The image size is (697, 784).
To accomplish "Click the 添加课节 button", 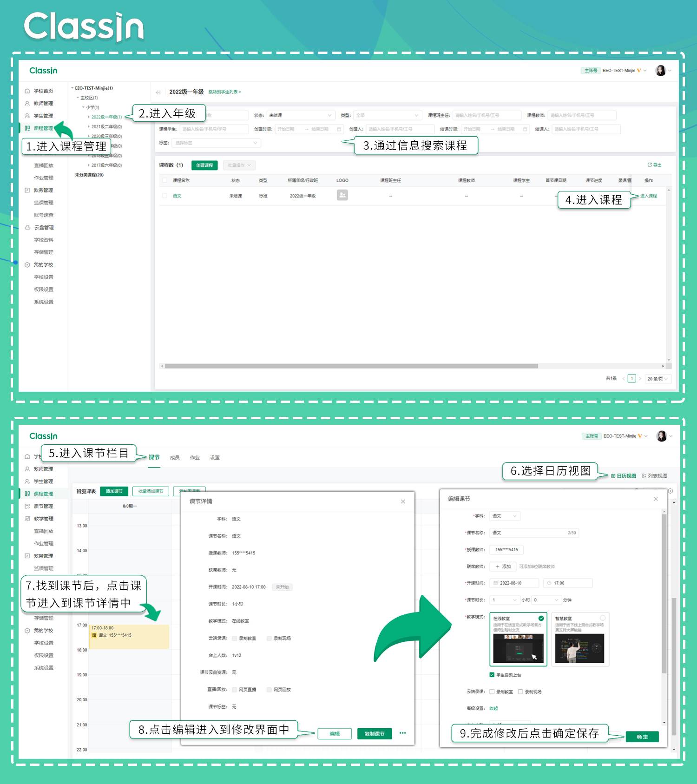I will click(114, 491).
